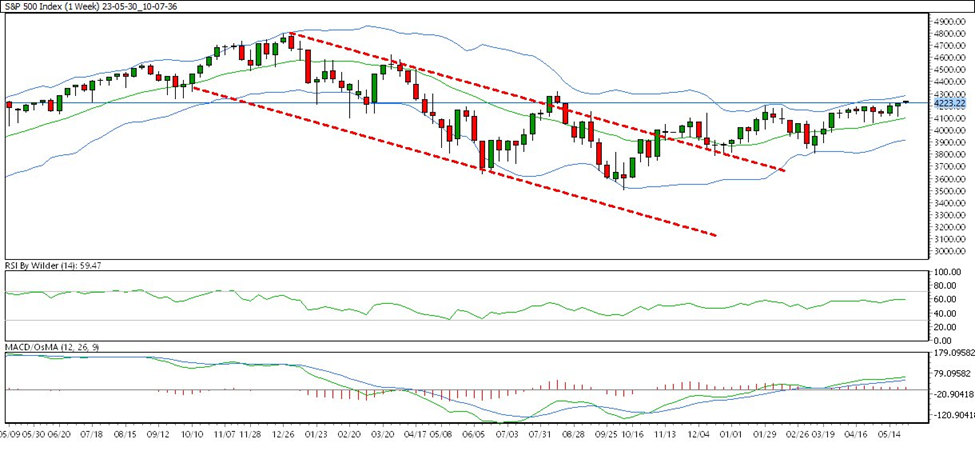Click the 3800.00 price axis value
The width and height of the screenshot is (975, 455).
[950, 155]
